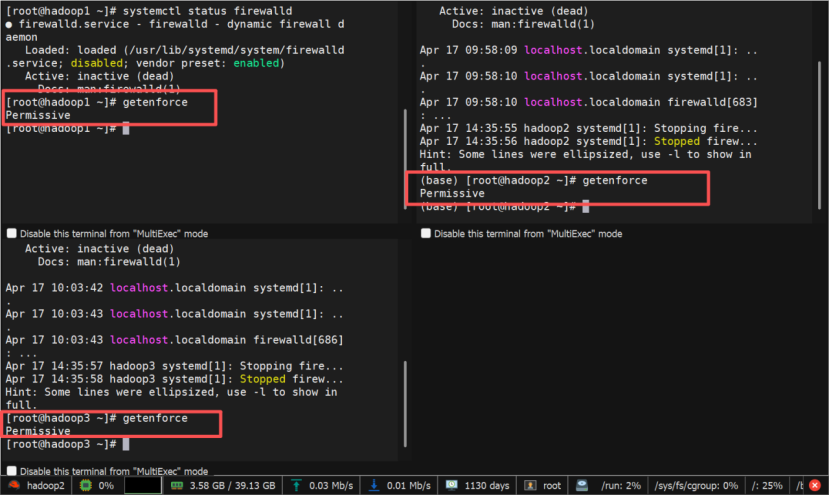Image resolution: width=830 pixels, height=496 pixels.
Task: Click the '1130 days' uptime value
Action: point(486,485)
